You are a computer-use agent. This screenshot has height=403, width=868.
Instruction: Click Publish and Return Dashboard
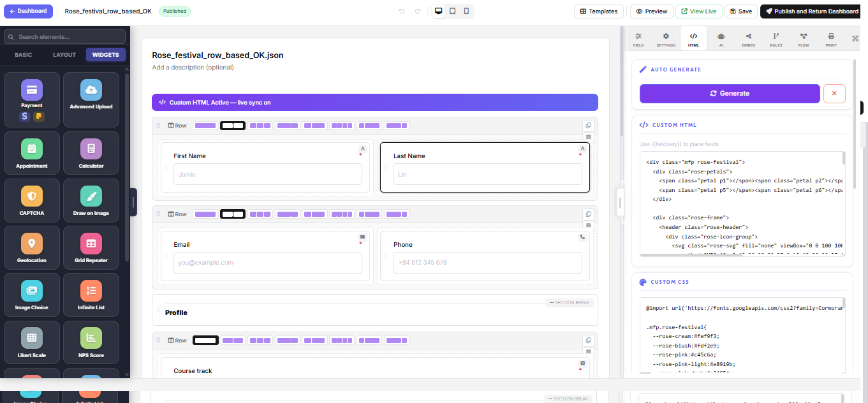tap(811, 11)
